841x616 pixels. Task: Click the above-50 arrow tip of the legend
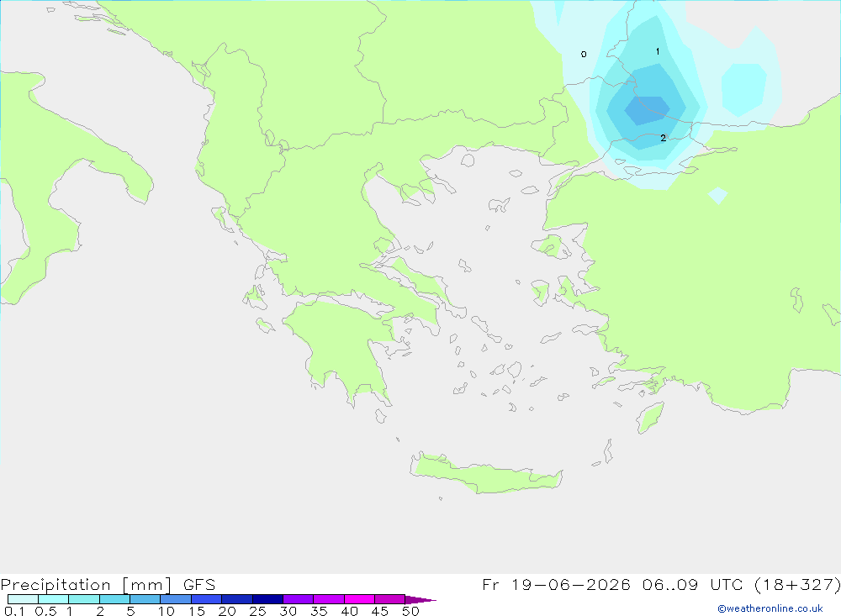point(420,599)
